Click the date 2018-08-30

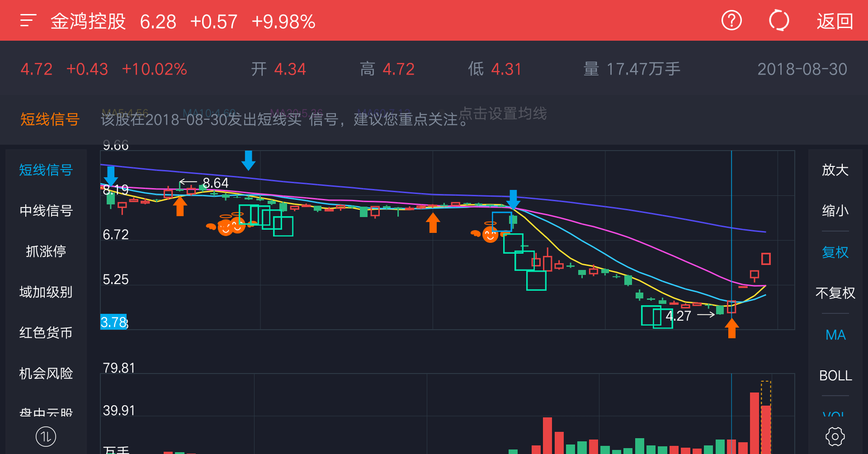click(x=802, y=69)
